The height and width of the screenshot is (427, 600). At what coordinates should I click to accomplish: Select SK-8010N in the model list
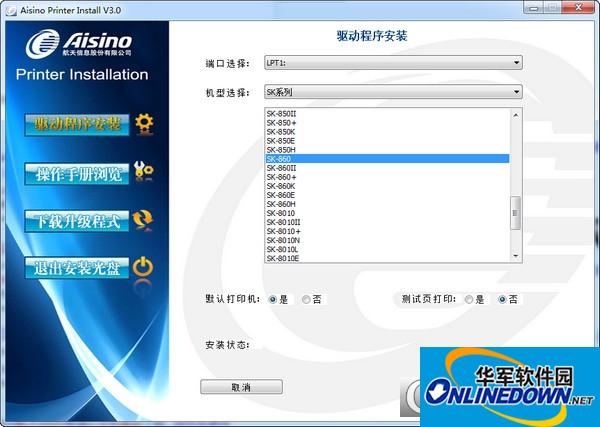click(x=387, y=240)
